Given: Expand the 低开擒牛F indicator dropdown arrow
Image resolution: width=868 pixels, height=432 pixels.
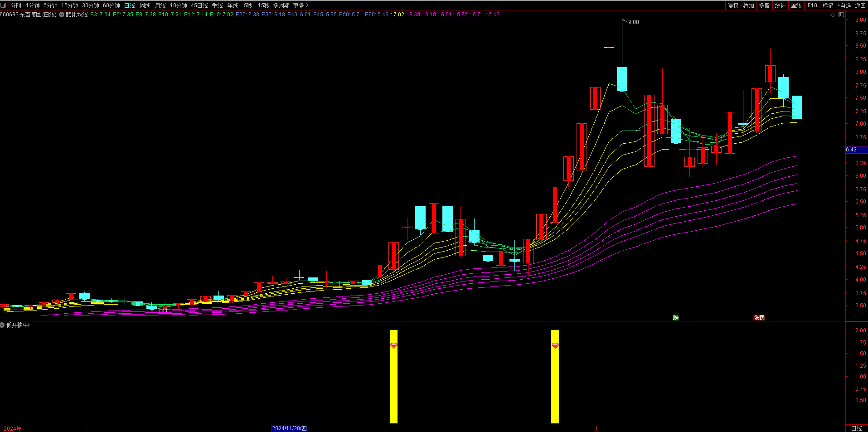Looking at the screenshot, I should click(3, 325).
